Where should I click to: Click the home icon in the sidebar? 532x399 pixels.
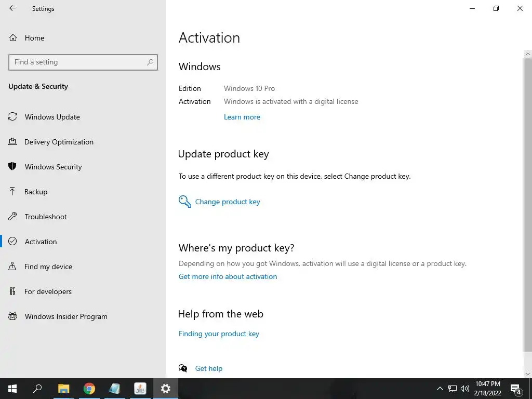[13, 37]
